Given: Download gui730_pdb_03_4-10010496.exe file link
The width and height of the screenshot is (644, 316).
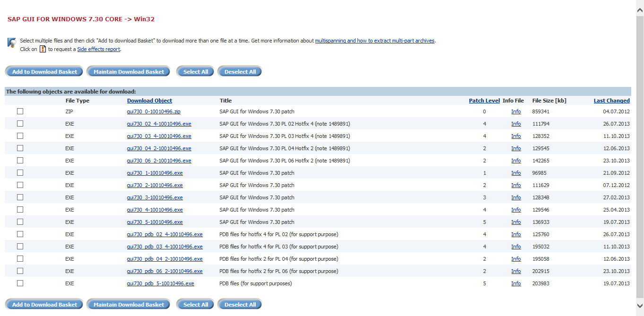Looking at the screenshot, I should 165,247.
